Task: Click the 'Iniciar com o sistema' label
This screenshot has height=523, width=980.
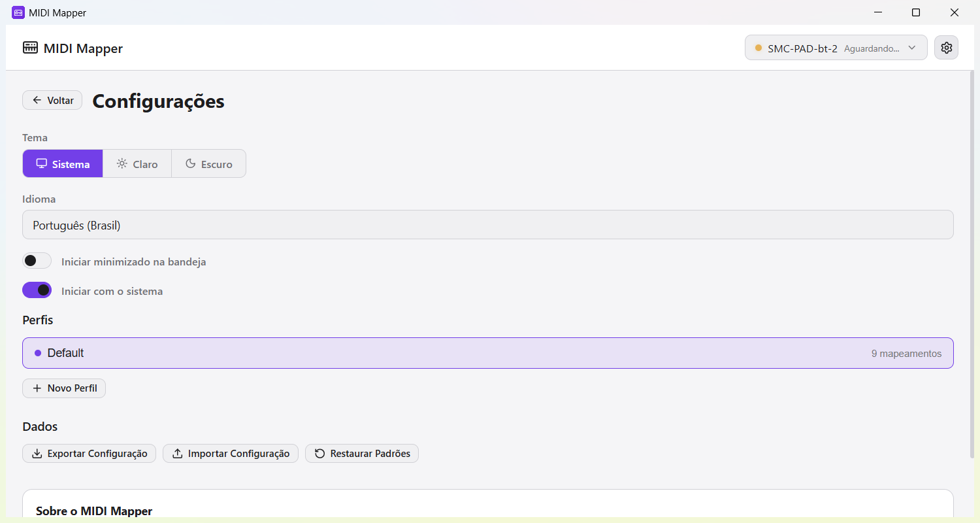Action: point(112,291)
